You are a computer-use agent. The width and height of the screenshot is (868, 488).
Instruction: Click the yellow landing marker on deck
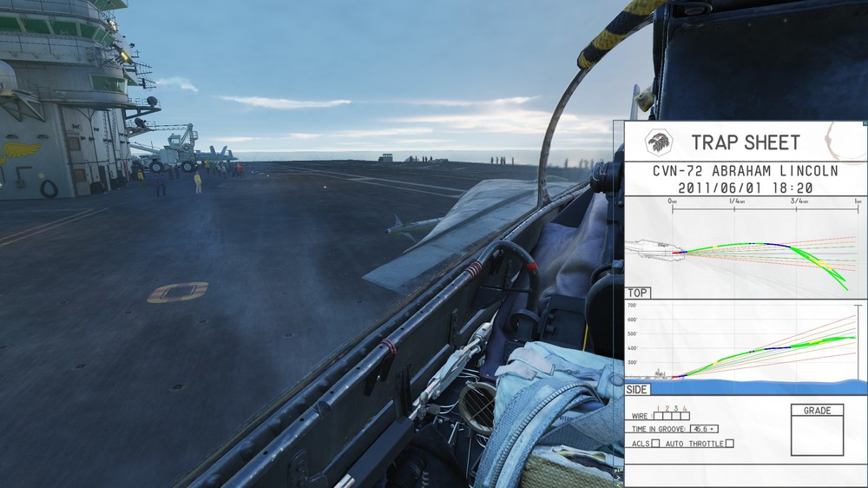coord(178,292)
